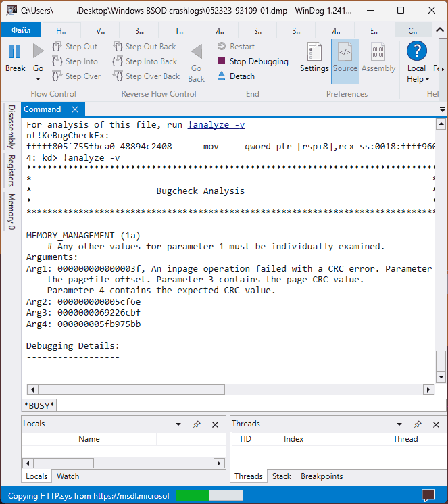
Task: Open the Go dropdown arrow
Action: (x=38, y=80)
